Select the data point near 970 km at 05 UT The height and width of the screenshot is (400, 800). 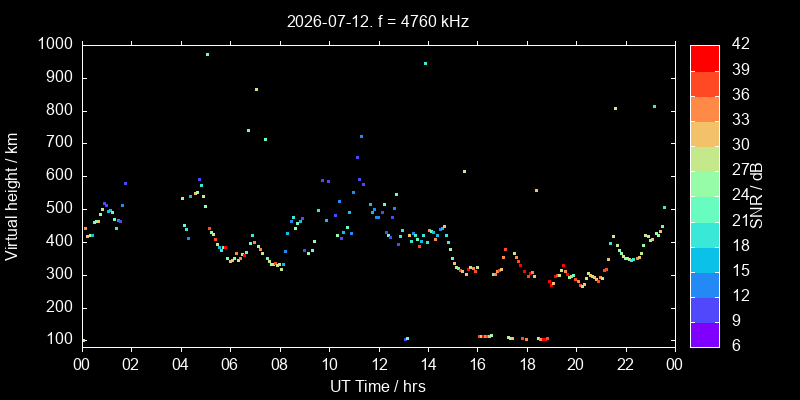coord(207,55)
